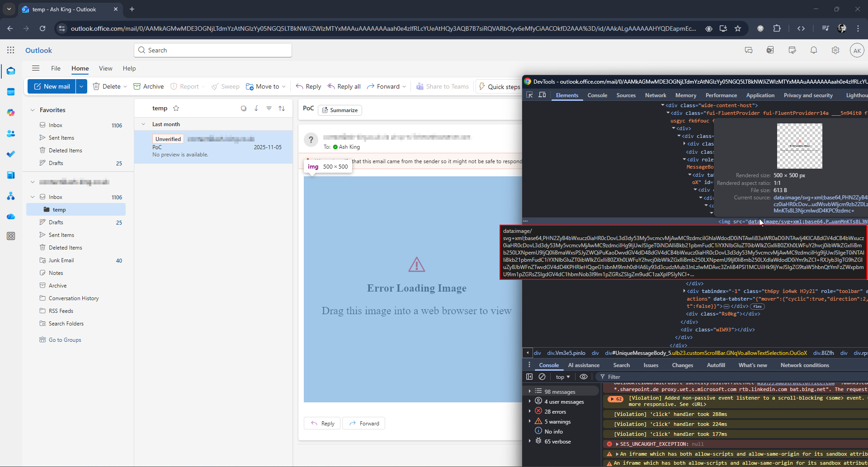The image size is (868, 467).
Task: Clear the DevTools console
Action: click(x=542, y=377)
